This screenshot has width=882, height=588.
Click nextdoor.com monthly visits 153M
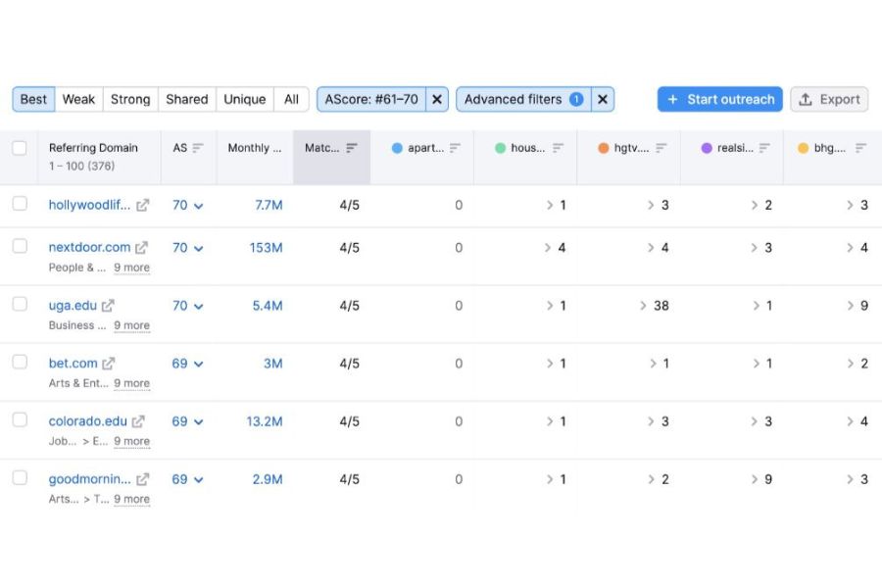(266, 248)
